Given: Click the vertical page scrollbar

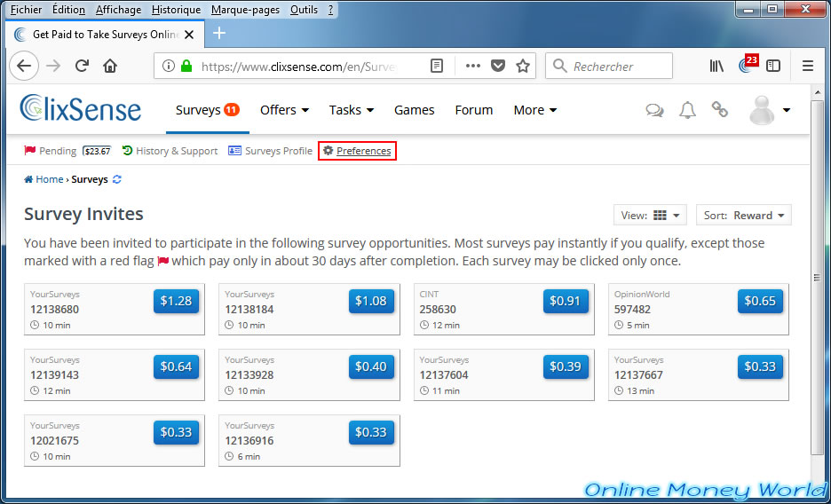Looking at the screenshot, I should click(x=816, y=277).
